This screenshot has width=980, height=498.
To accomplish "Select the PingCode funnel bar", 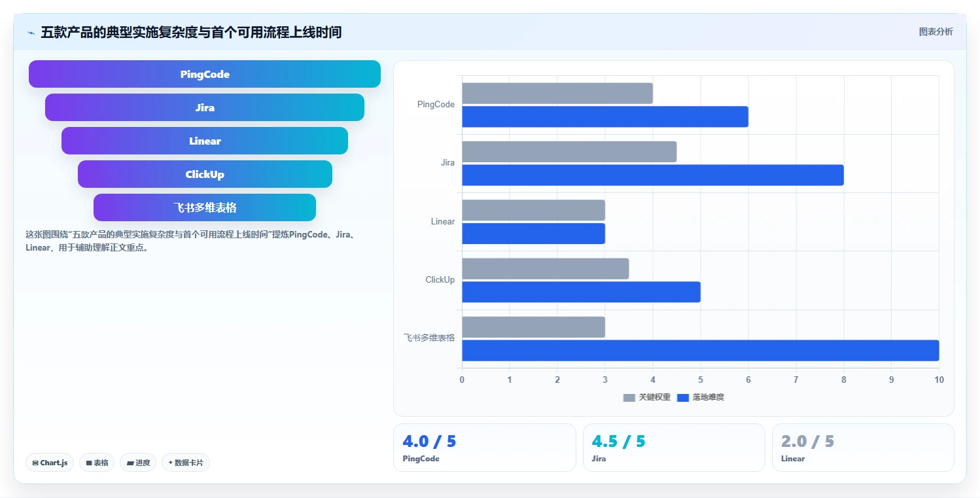I will 205,74.
